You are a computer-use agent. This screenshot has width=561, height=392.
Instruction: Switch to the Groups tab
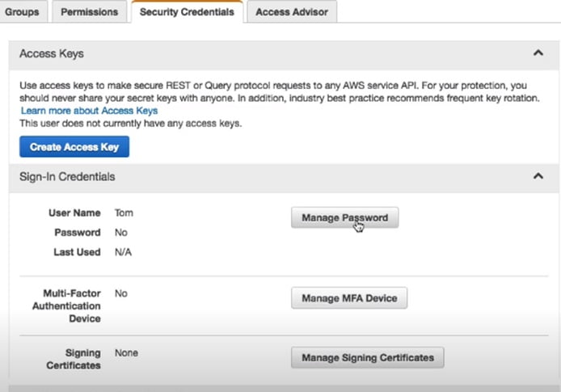click(x=22, y=12)
